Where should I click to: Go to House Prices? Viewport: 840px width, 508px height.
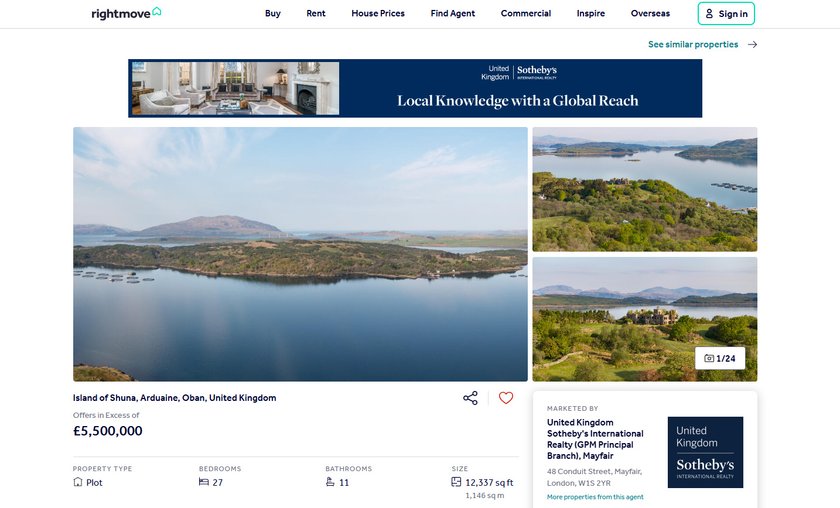pyautogui.click(x=378, y=13)
